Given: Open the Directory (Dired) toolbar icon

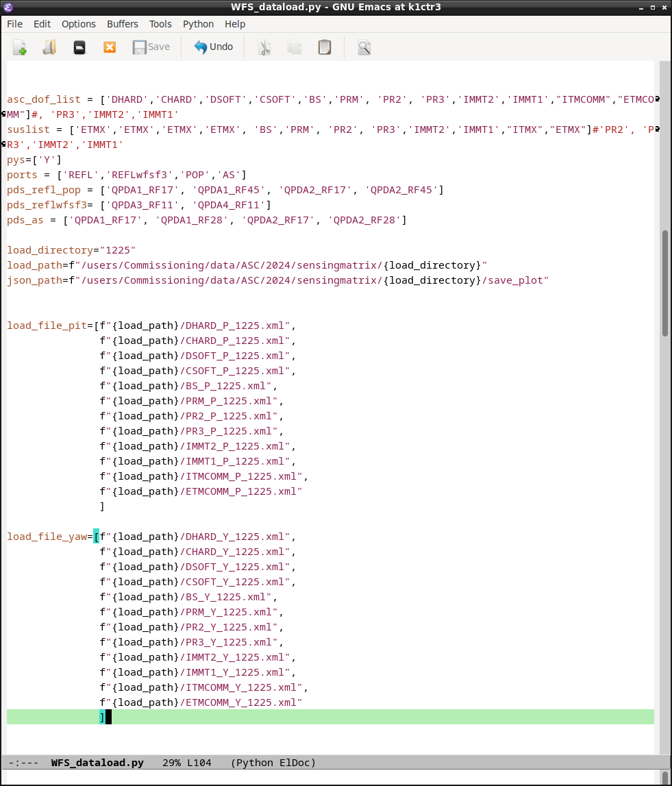Looking at the screenshot, I should (x=79, y=47).
